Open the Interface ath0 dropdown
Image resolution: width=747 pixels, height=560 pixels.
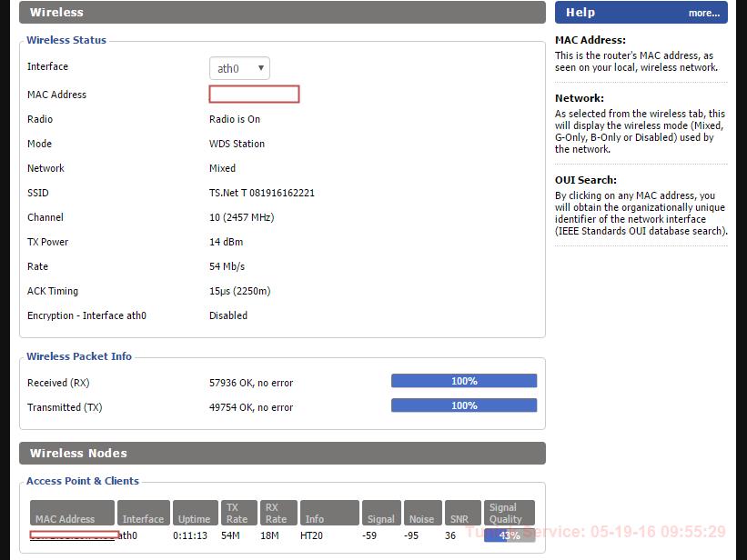[x=239, y=68]
